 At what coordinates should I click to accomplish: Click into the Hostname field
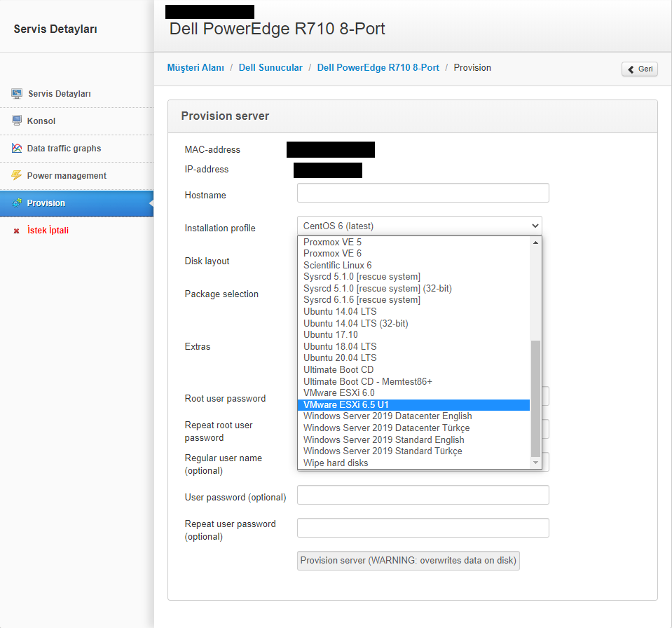pyautogui.click(x=423, y=193)
